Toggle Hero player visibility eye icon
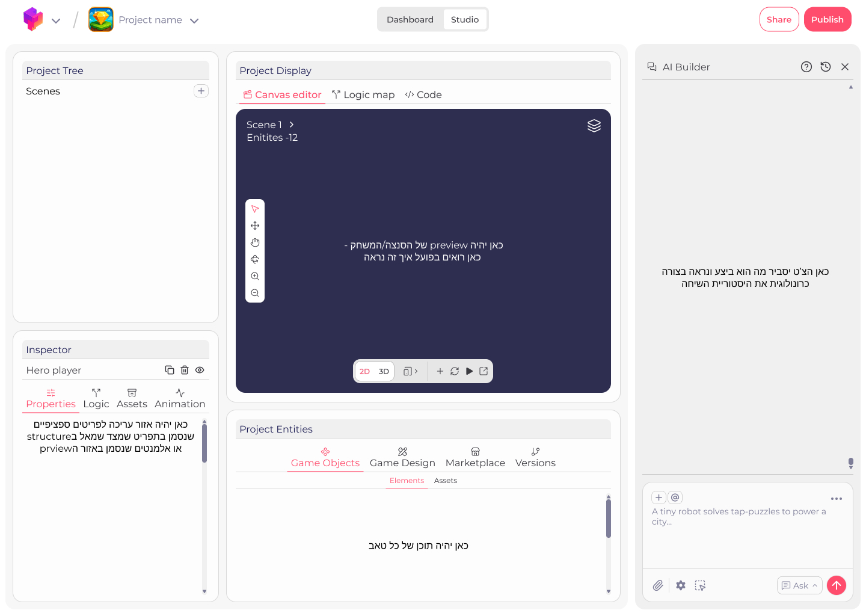The height and width of the screenshot is (616, 866). [200, 370]
